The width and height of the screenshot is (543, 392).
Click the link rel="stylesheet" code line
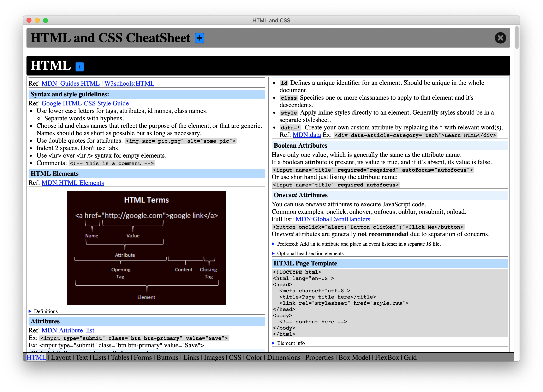coord(344,303)
